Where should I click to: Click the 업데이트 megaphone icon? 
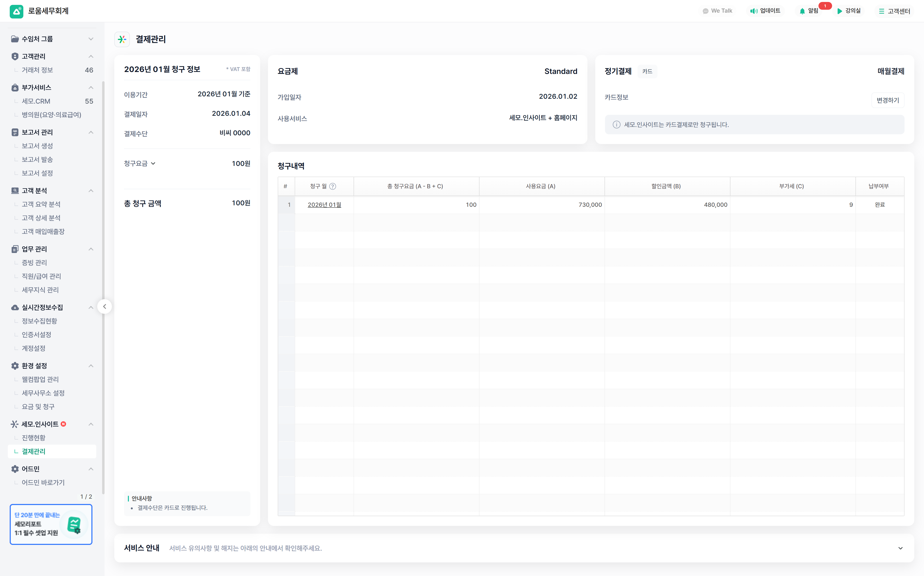coord(754,11)
